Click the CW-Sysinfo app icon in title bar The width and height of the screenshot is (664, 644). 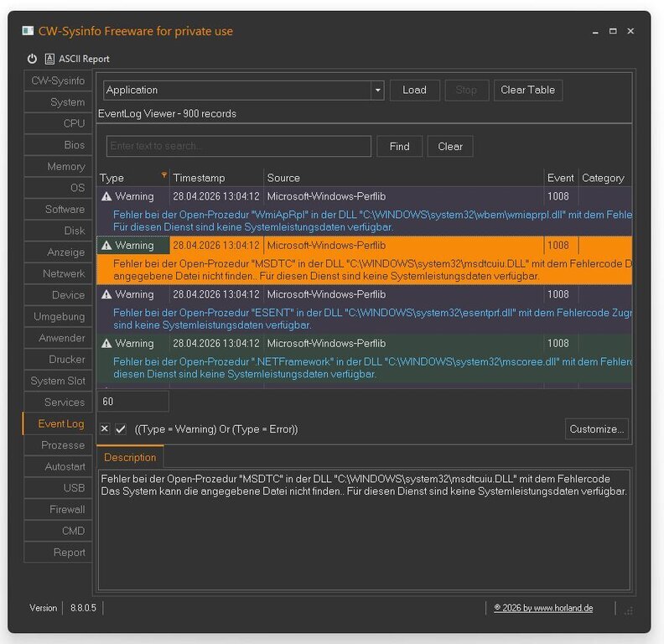pos(29,31)
